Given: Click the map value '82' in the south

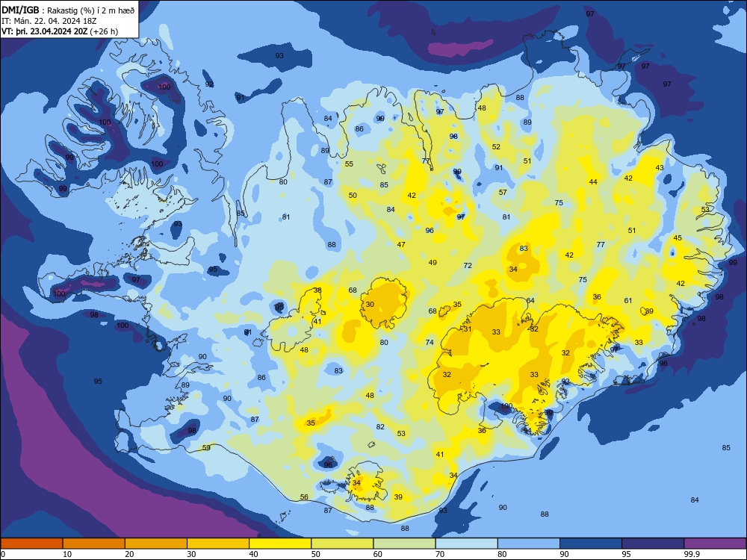Looking at the screenshot, I should 380,426.
